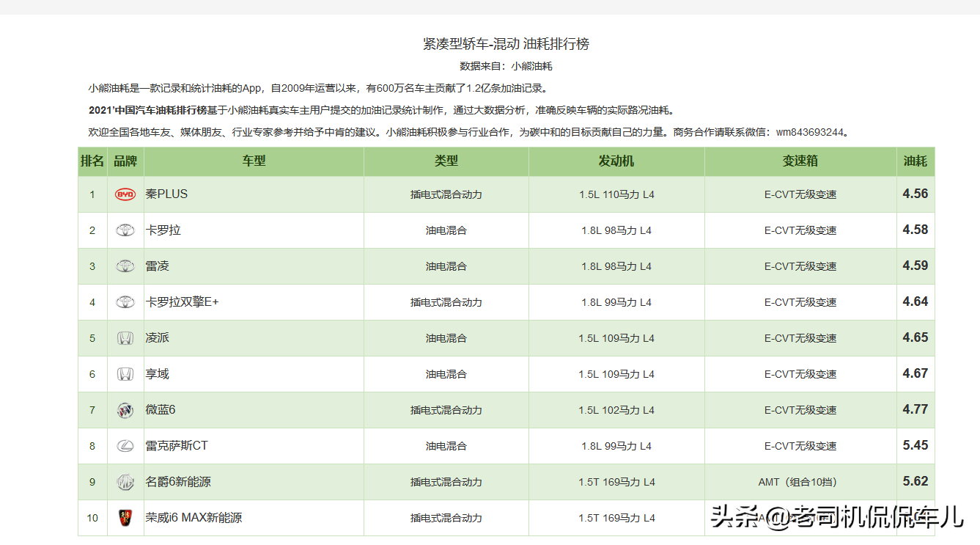The image size is (980, 545).
Task: Select the 凌派 model name
Action: [158, 338]
